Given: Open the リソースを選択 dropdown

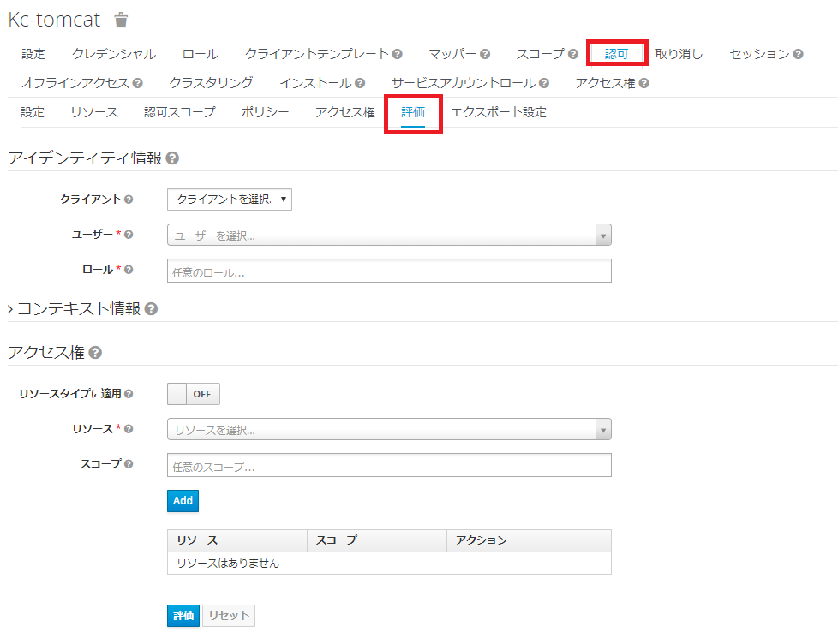Looking at the screenshot, I should pos(386,429).
